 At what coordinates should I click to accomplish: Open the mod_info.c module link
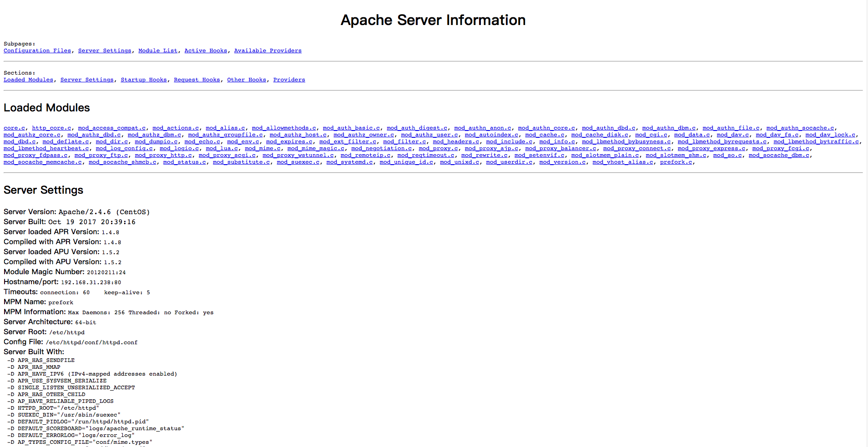pos(557,141)
